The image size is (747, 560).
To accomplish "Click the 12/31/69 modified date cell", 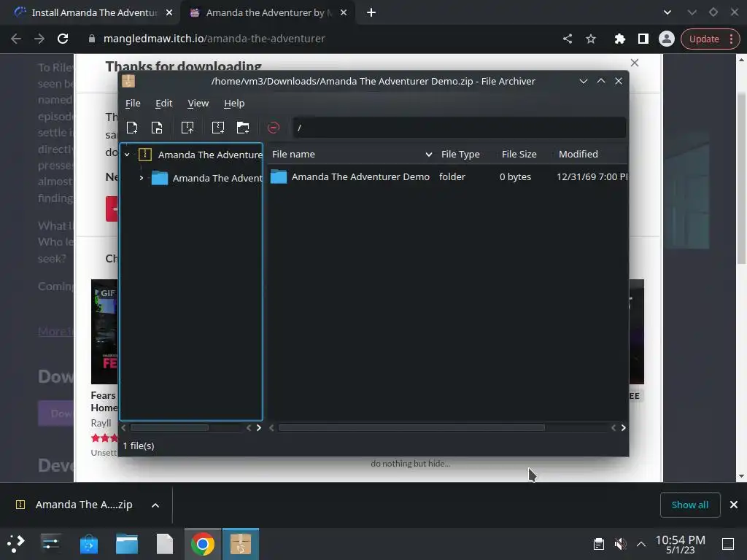I will pyautogui.click(x=592, y=176).
